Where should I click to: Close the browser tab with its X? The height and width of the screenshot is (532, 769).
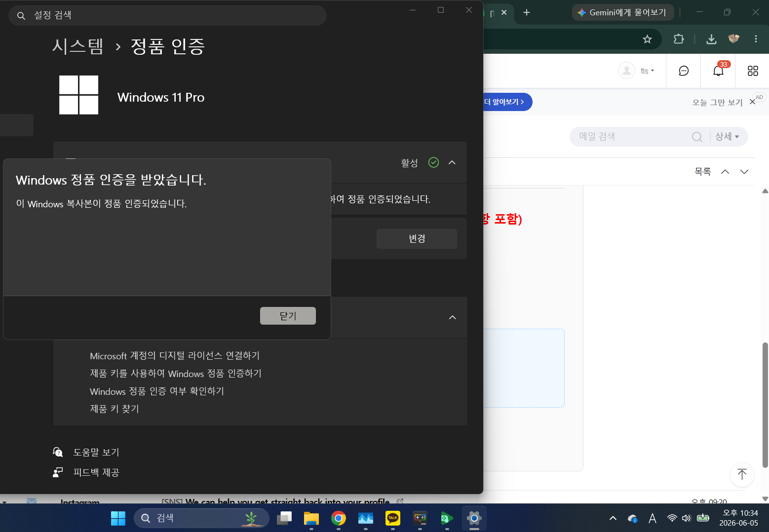point(504,12)
